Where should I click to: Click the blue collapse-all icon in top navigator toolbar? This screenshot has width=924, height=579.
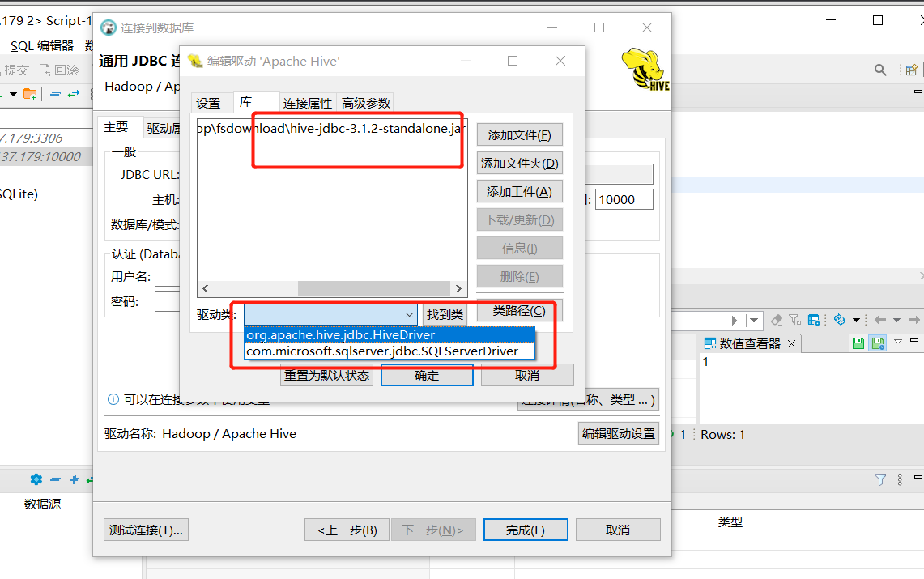(x=55, y=94)
